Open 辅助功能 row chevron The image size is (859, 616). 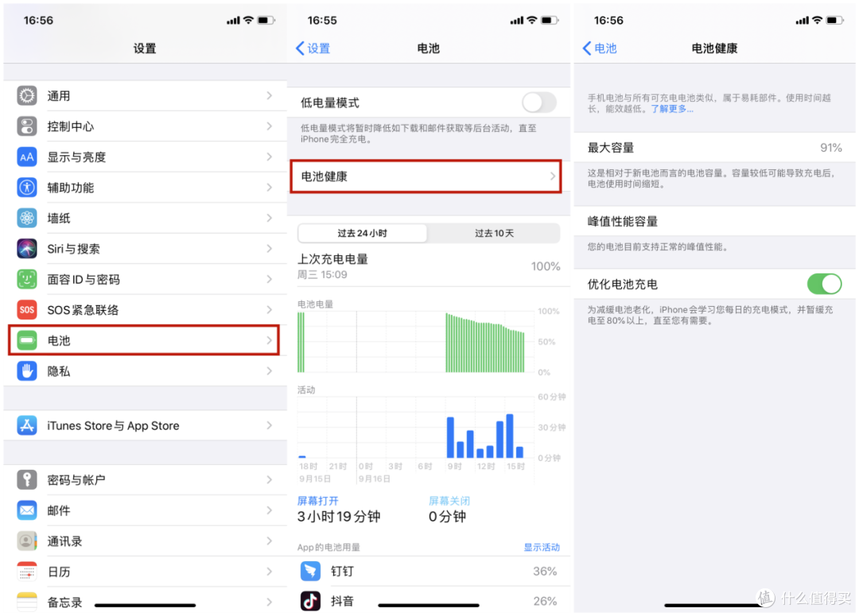pos(269,188)
